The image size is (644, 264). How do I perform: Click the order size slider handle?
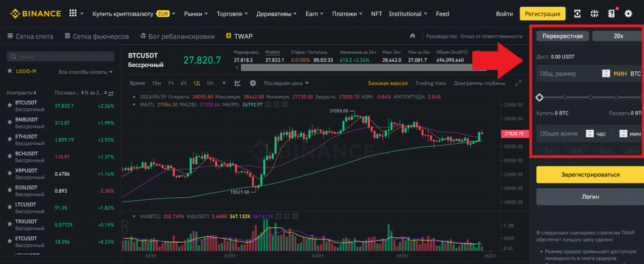click(539, 97)
